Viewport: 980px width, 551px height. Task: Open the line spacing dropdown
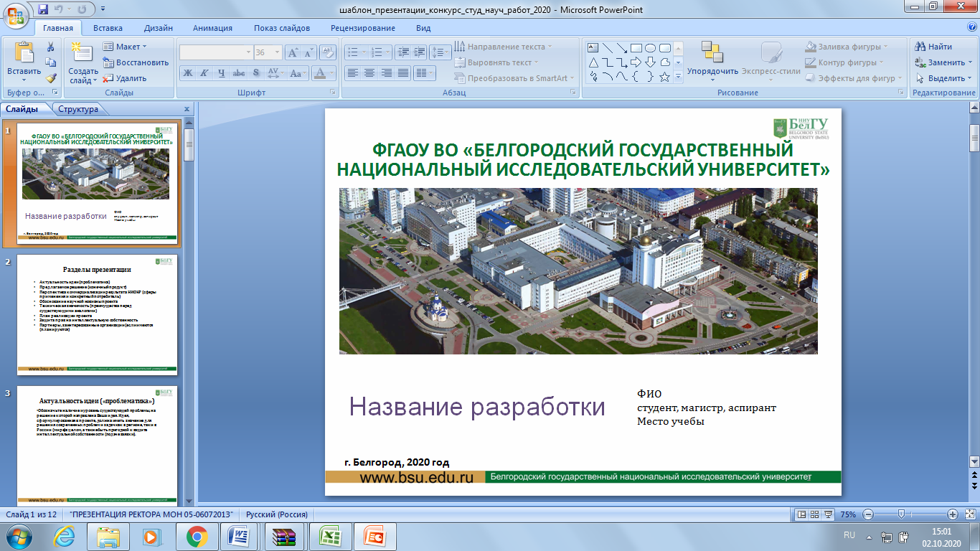pyautogui.click(x=440, y=52)
